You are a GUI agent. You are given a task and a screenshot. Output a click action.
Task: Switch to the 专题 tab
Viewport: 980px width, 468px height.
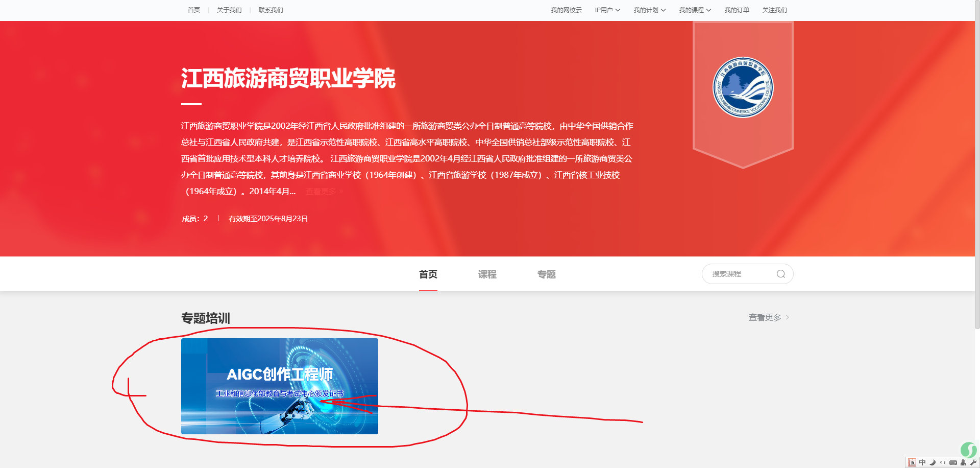point(547,274)
